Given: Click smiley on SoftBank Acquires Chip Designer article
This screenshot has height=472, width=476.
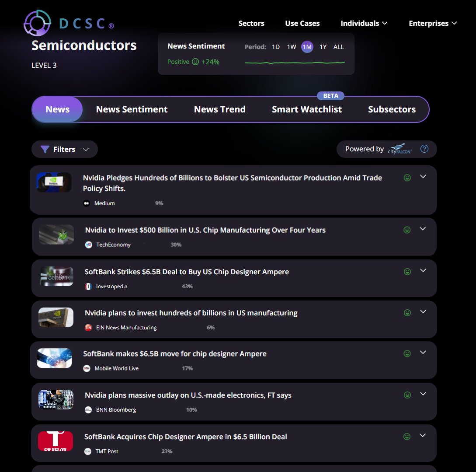Looking at the screenshot, I should click(407, 437).
